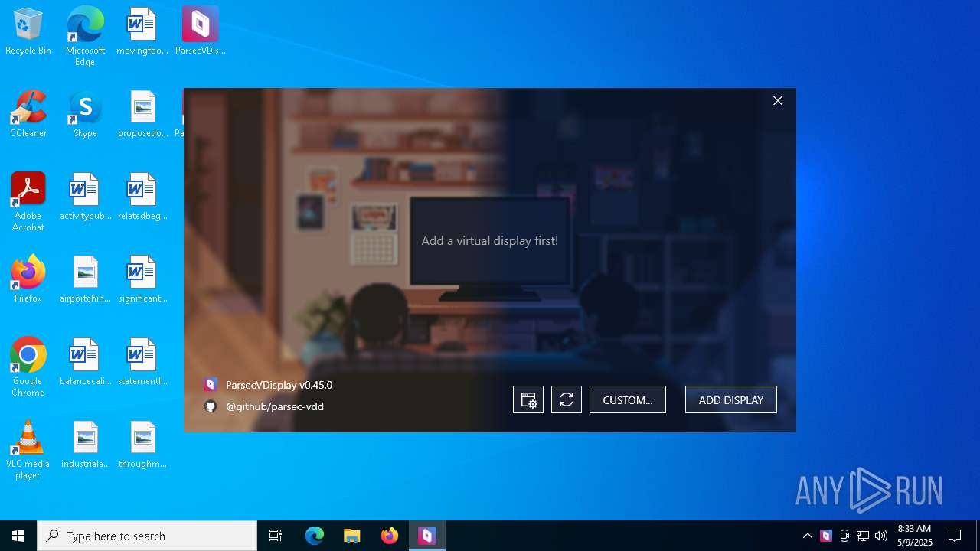Click the 'Add a virtual display first!' message
Viewport: 980px width, 551px height.
coord(490,240)
